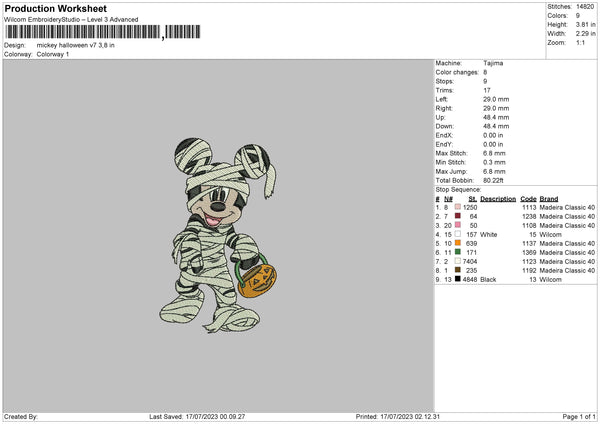Click the Min Stitch value '0.3 mm'
This screenshot has height=424, width=600.
click(494, 162)
